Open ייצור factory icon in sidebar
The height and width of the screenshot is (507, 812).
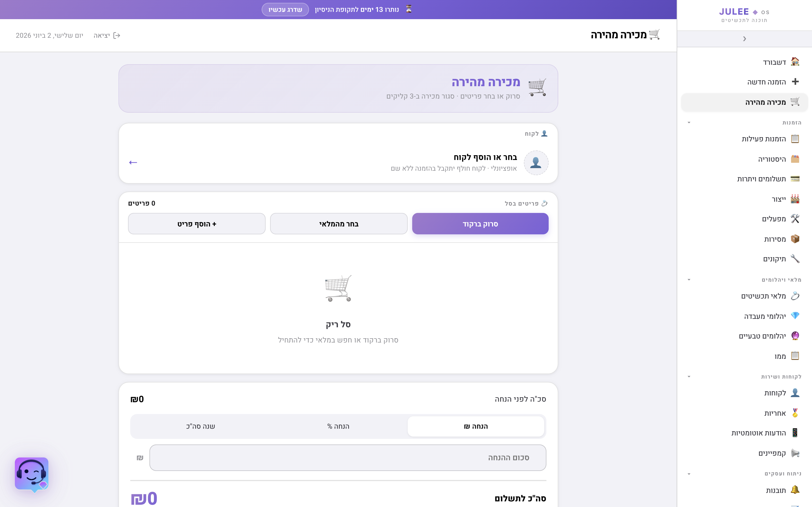(795, 199)
